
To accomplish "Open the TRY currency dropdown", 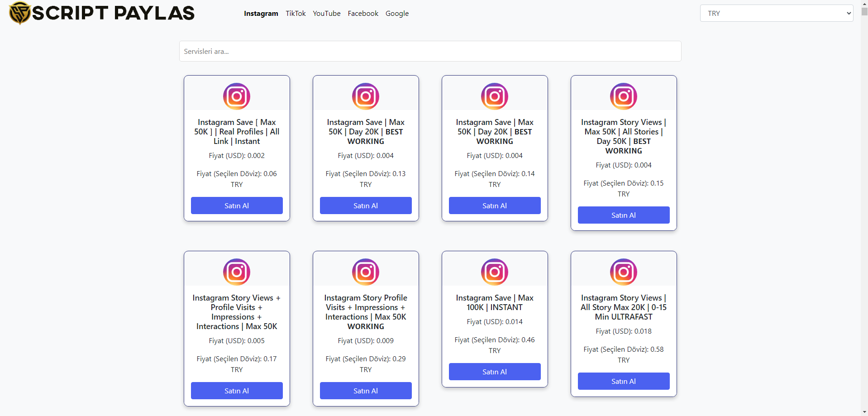I will (x=777, y=13).
